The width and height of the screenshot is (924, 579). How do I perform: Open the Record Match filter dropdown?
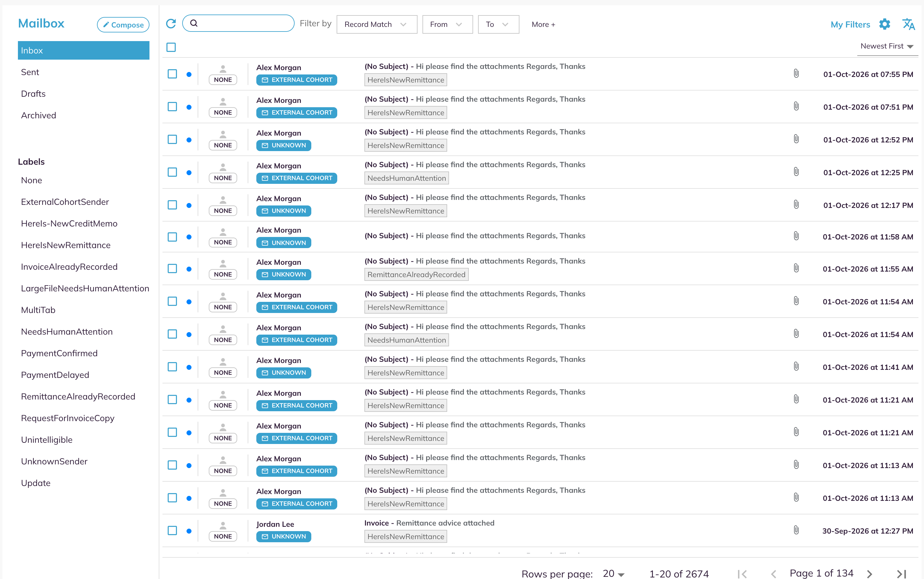pos(377,24)
